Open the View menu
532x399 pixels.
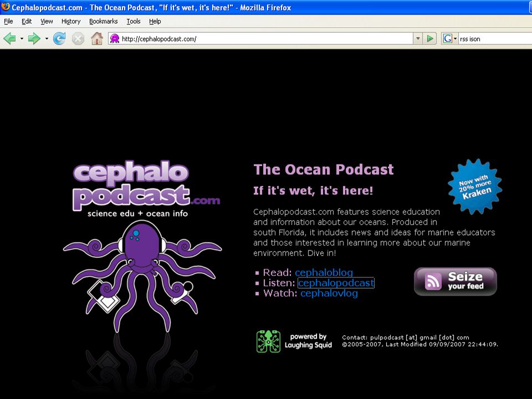click(x=47, y=22)
